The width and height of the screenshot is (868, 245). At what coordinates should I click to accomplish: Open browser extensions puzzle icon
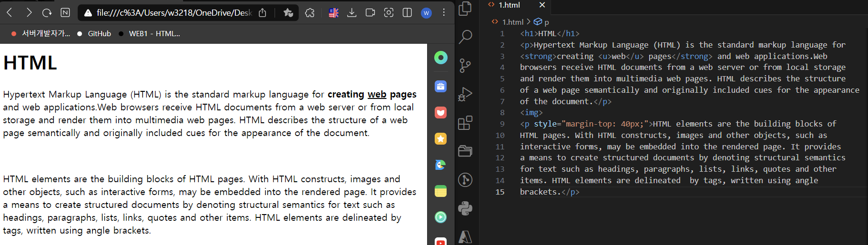click(310, 13)
